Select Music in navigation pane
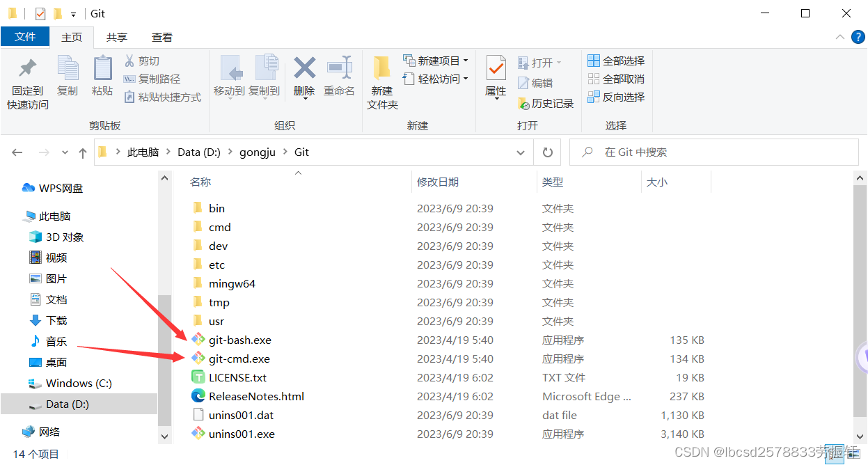Viewport: 868px width, 465px height. (48, 342)
